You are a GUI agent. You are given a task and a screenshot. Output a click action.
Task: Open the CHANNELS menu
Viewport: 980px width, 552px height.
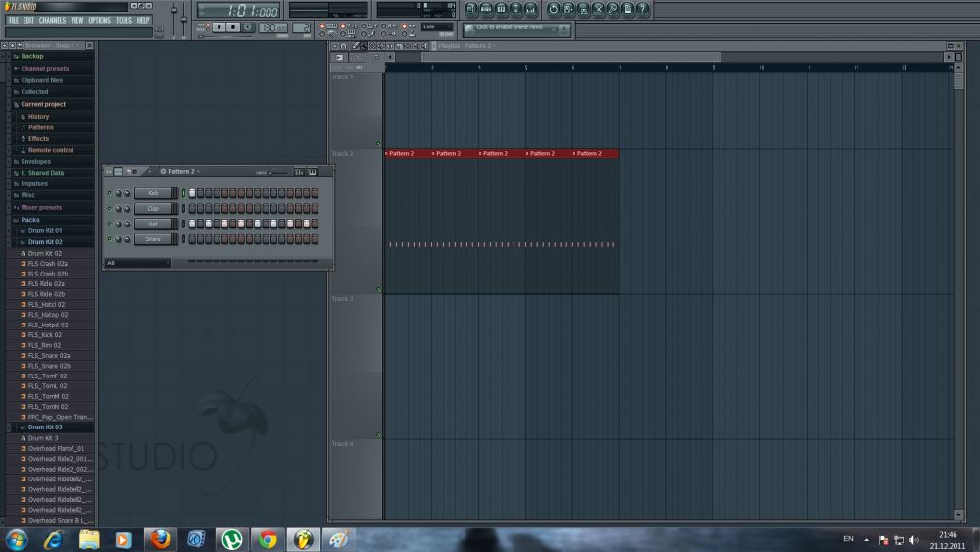53,20
